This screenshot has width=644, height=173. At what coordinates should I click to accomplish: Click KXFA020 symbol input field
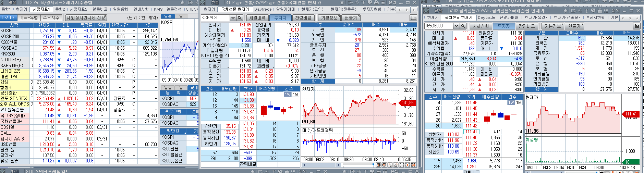[215, 18]
